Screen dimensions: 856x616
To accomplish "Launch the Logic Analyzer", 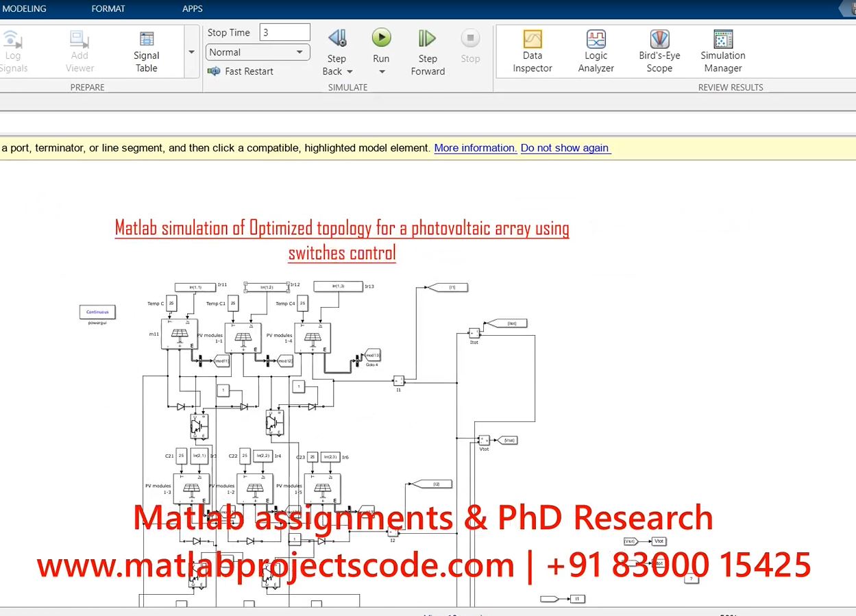I will 596,51.
